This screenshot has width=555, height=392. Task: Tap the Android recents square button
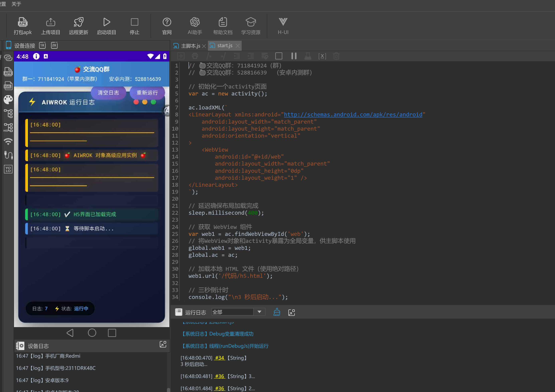point(112,333)
